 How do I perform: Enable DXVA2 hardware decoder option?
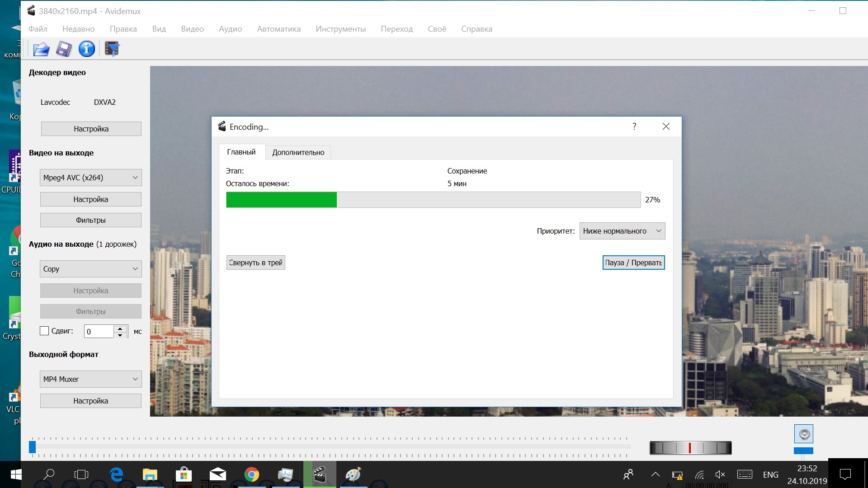click(104, 102)
